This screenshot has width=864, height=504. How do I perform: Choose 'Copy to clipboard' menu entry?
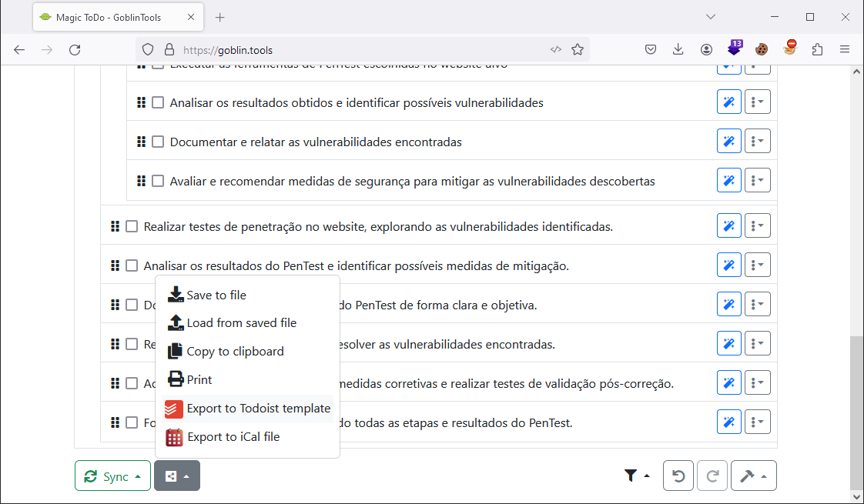(235, 352)
